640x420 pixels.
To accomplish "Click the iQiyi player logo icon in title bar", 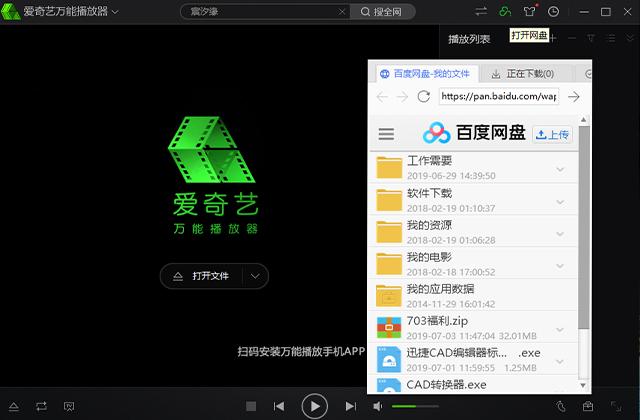I will (10, 11).
